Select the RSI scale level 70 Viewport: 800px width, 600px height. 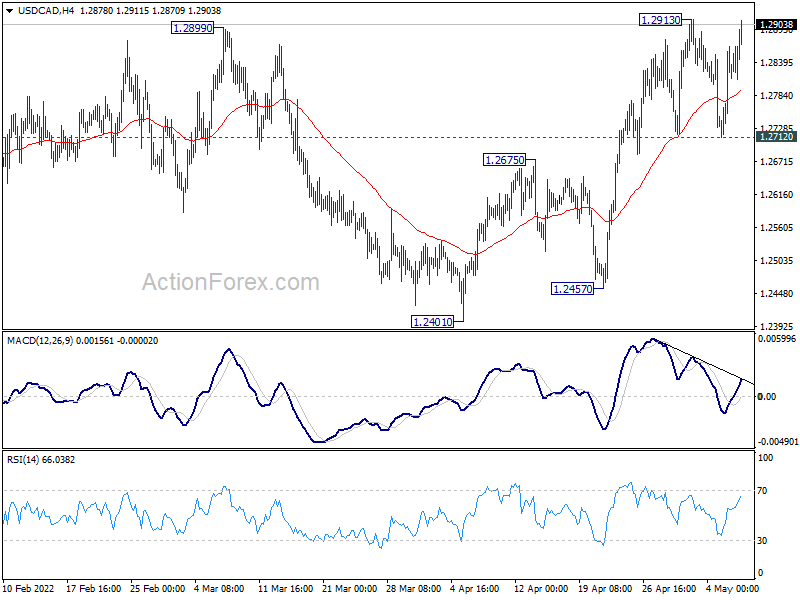pos(762,491)
